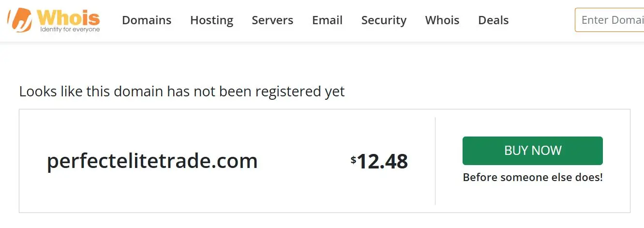Image resolution: width=644 pixels, height=228 pixels.
Task: Click the perfectelitetrade.com domain name
Action: pyautogui.click(x=152, y=161)
